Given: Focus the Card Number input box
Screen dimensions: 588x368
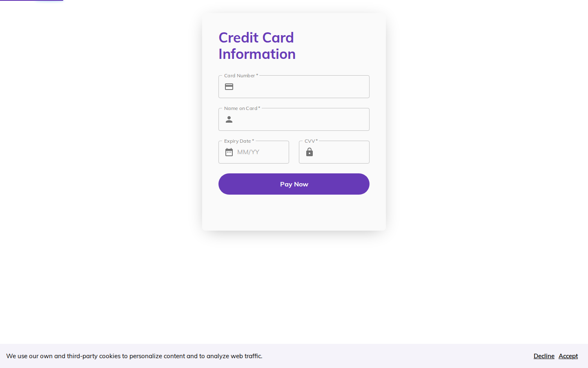Looking at the screenshot, I should 294,87.
